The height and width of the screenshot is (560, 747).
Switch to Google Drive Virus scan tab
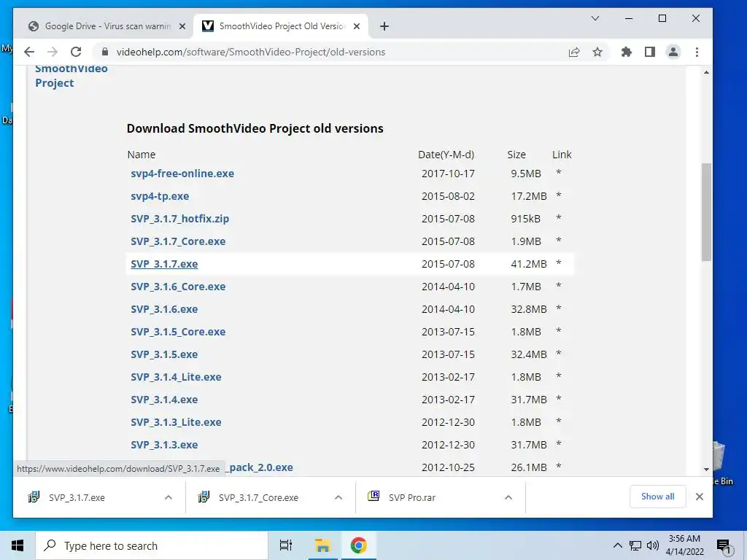point(107,26)
